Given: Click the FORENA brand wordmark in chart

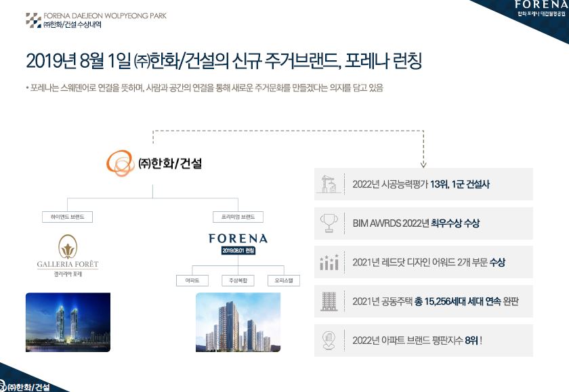Looking at the screenshot, I should [238, 238].
